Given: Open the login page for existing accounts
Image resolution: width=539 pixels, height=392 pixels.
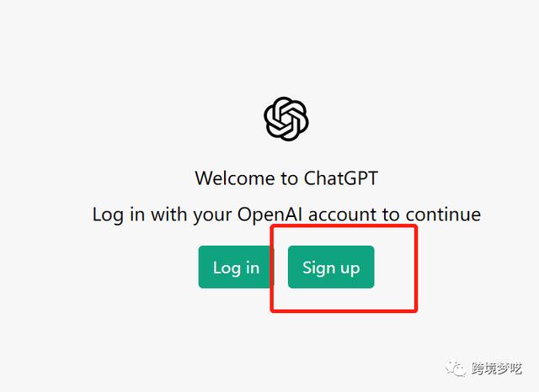Looking at the screenshot, I should point(236,267).
